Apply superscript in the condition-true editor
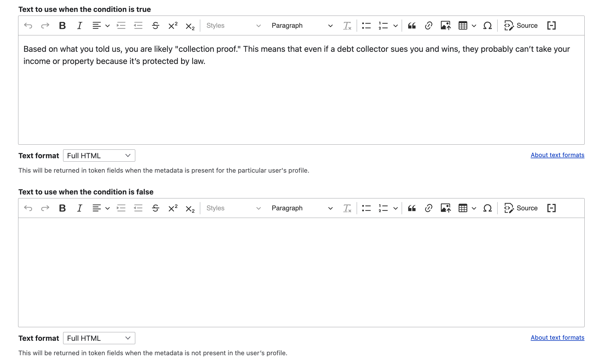Screen dimensions: 605x364 [x=173, y=26]
